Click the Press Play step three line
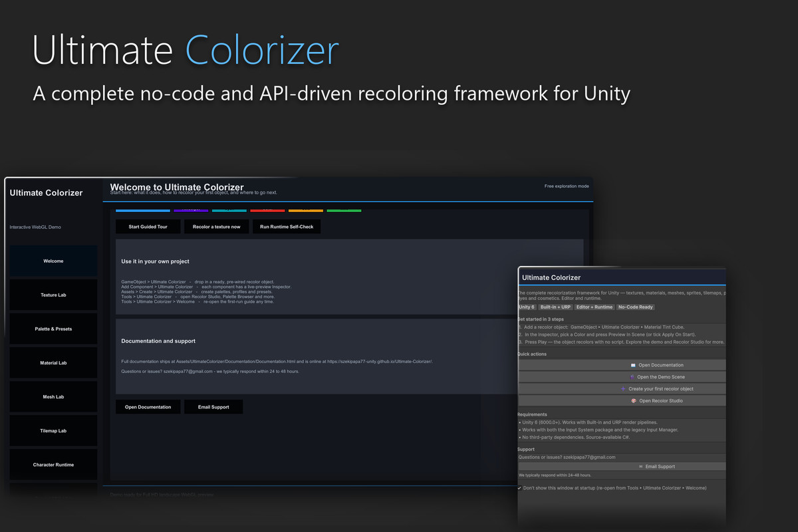 621,342
